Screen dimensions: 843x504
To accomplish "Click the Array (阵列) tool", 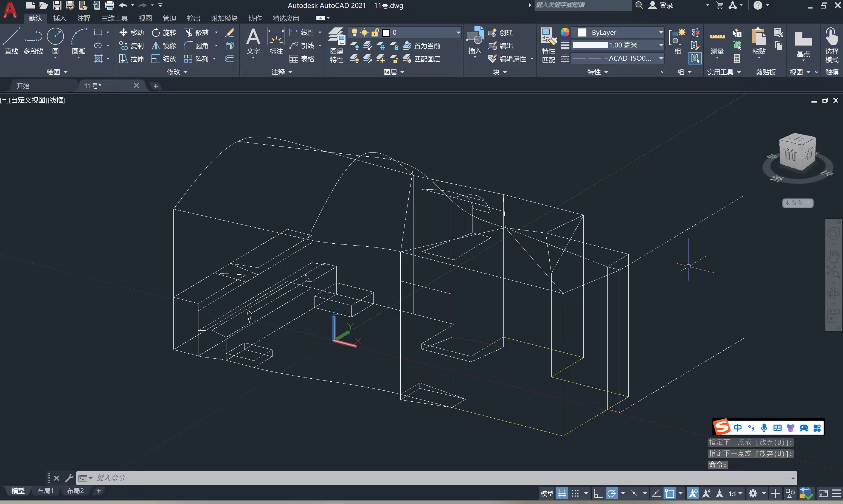I will 197,59.
